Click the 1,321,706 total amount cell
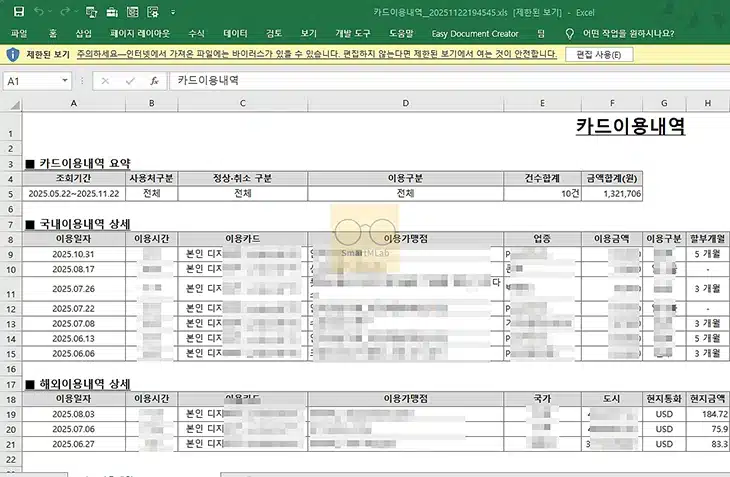Screen dimensions: 730x477 point(612,194)
